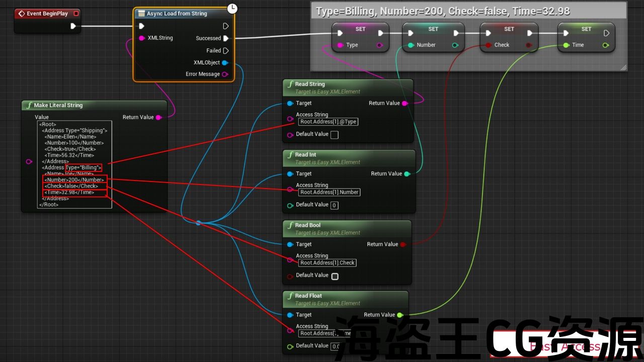The image size is (644, 362).
Task: Click the latent clock icon on Async Load node
Action: click(x=232, y=8)
